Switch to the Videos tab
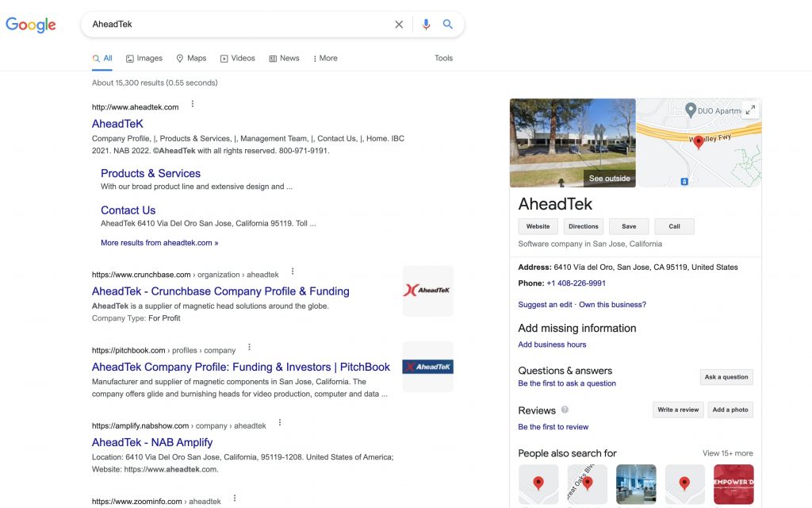 point(238,59)
